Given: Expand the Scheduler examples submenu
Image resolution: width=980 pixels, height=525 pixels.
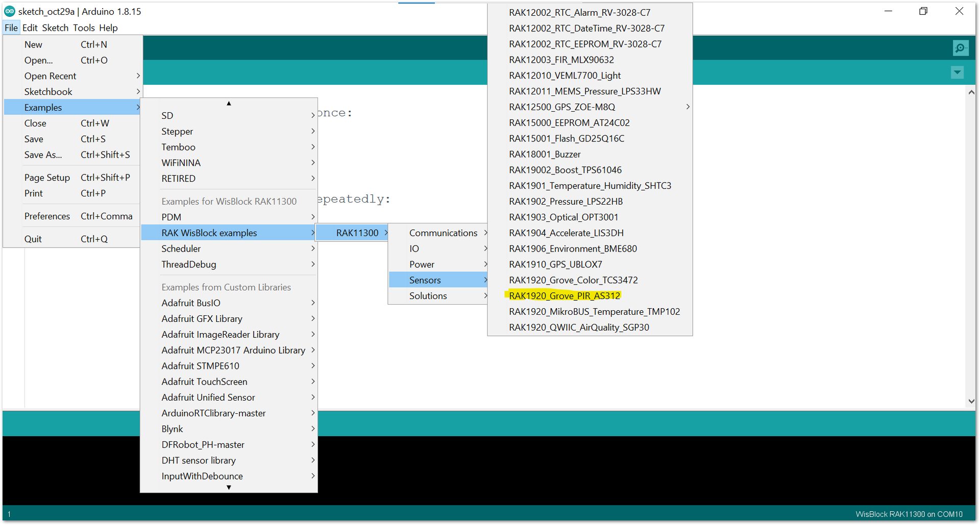Looking at the screenshot, I should (229, 249).
